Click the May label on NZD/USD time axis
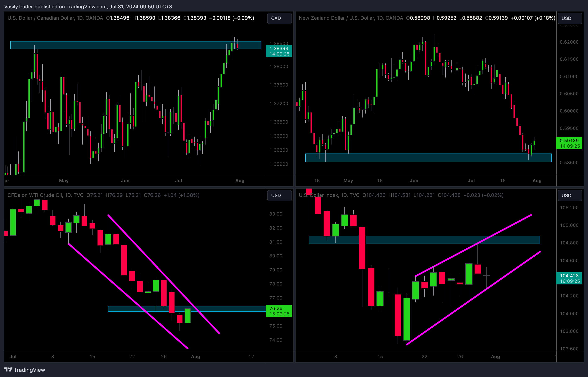The height and width of the screenshot is (377, 588). coord(348,181)
